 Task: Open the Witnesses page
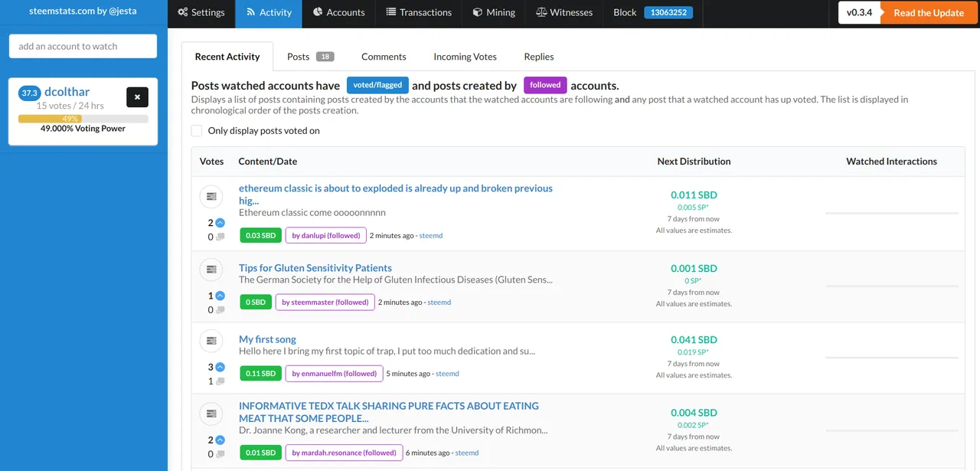(x=564, y=12)
